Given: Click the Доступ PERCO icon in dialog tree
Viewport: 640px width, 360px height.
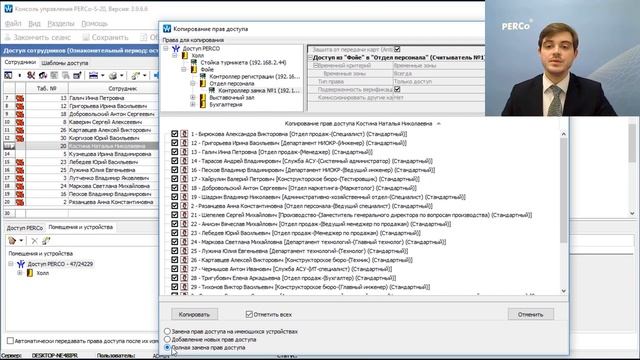Looking at the screenshot, I should click(176, 49).
